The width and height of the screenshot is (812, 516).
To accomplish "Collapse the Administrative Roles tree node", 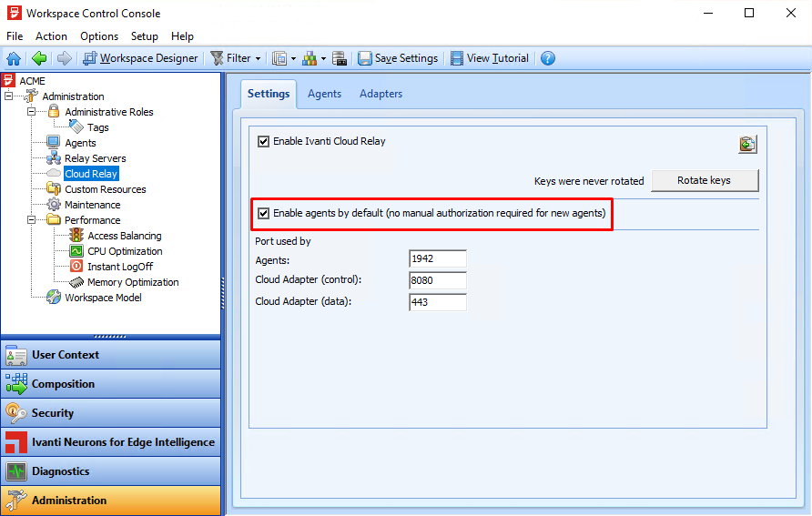I will pyautogui.click(x=31, y=112).
